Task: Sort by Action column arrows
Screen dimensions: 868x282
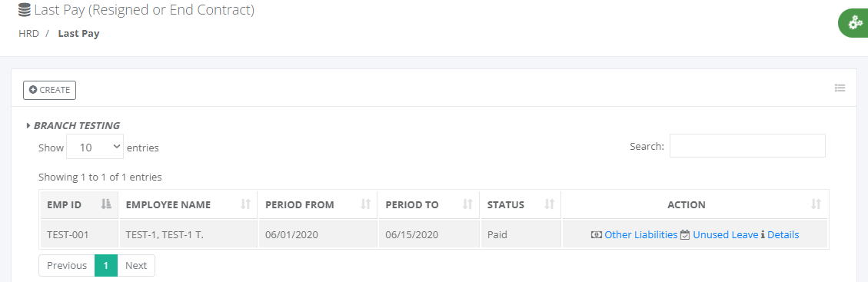Action: pyautogui.click(x=816, y=204)
